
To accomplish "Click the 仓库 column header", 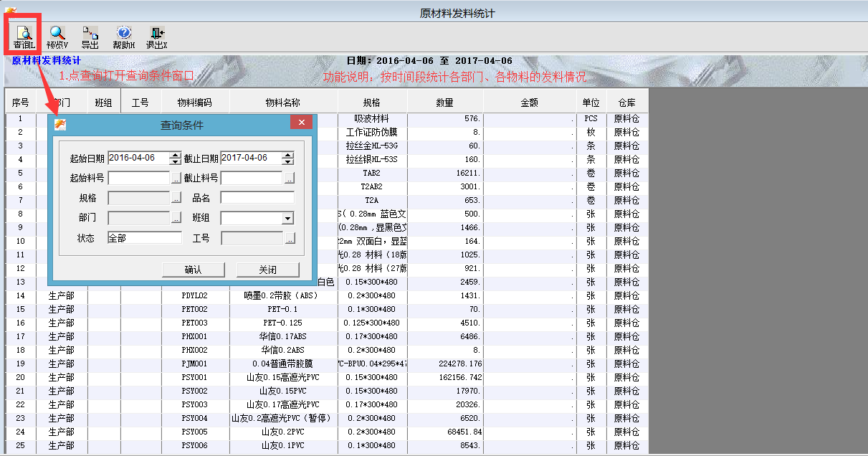I will tap(626, 103).
